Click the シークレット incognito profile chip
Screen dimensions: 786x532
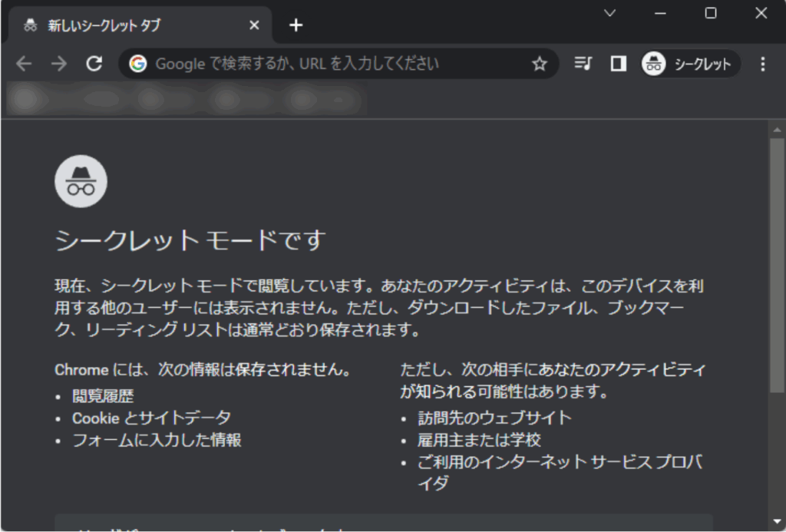tap(690, 64)
